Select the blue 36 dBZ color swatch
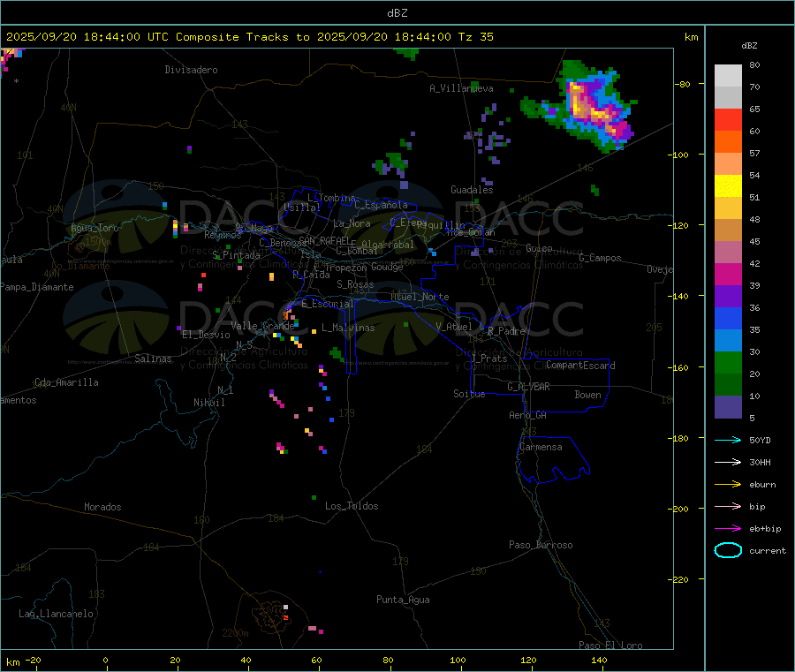 [x=728, y=318]
